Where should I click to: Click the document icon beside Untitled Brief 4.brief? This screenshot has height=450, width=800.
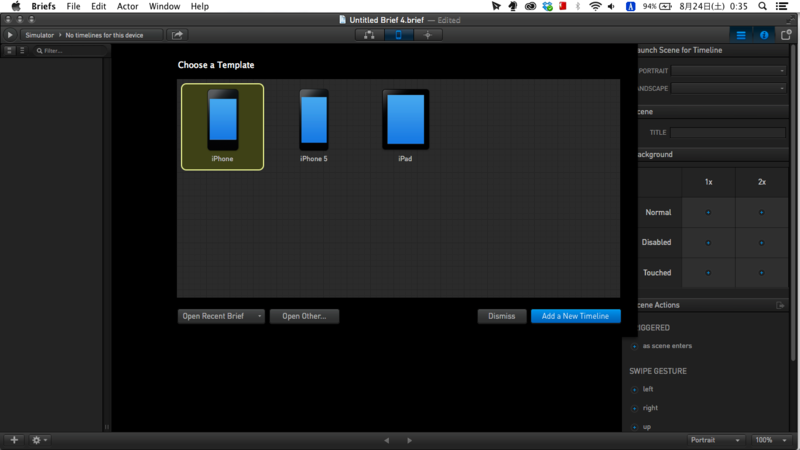pyautogui.click(x=342, y=20)
